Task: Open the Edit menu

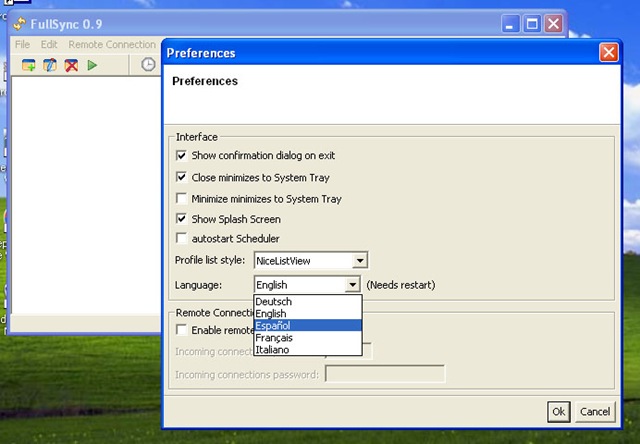Action: pos(49,44)
